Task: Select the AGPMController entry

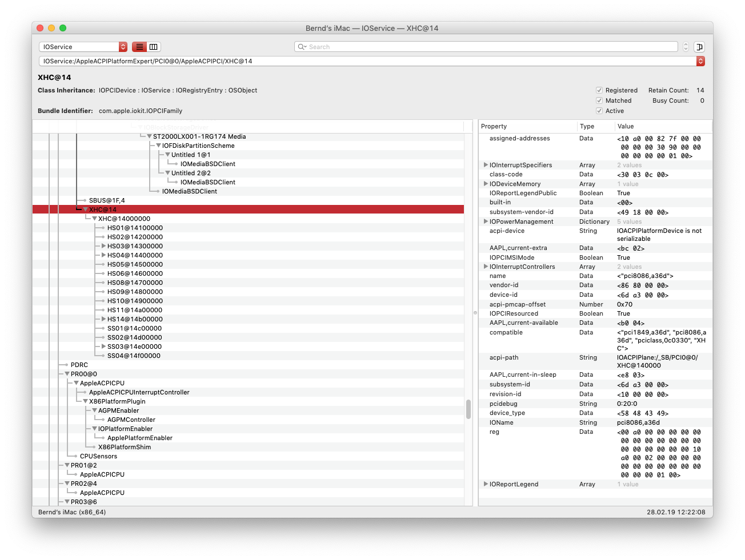Action: tap(131, 420)
